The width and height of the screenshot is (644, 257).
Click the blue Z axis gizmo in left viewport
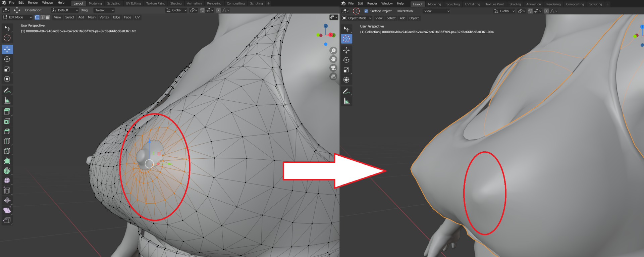325,26
